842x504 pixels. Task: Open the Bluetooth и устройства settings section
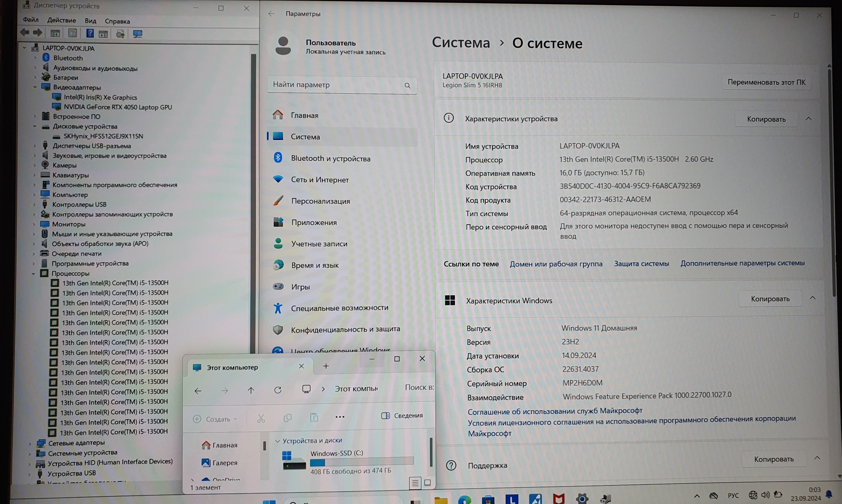(331, 158)
